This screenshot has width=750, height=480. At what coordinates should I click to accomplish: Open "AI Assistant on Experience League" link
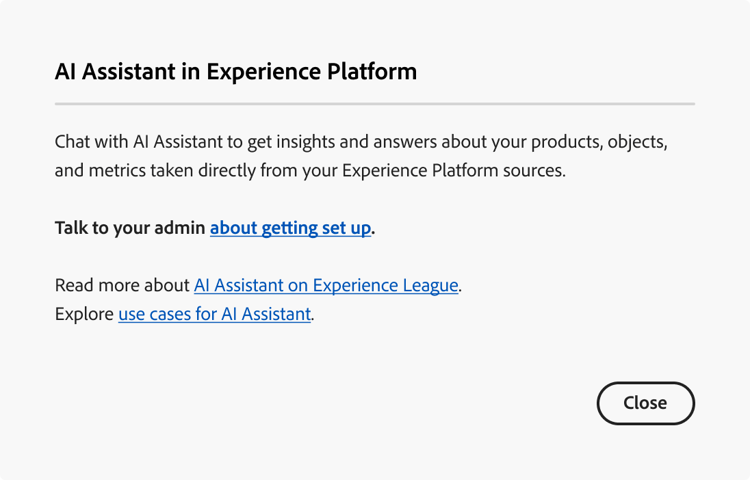(x=326, y=285)
